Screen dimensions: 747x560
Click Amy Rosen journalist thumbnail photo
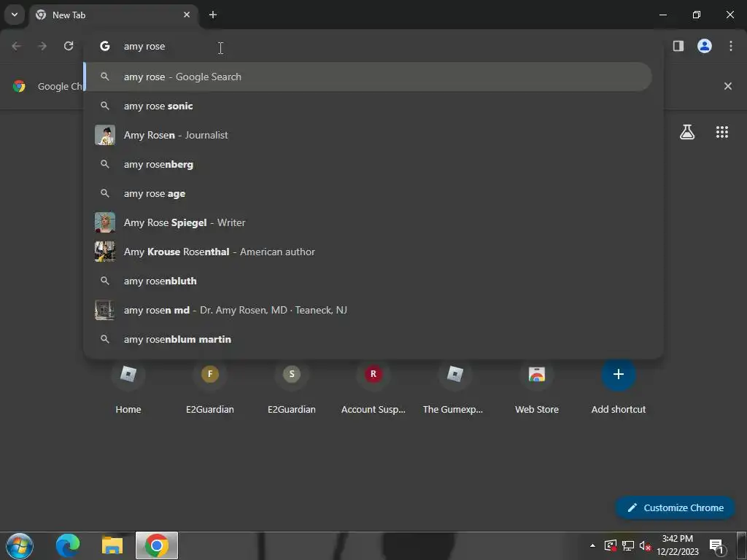tap(105, 135)
